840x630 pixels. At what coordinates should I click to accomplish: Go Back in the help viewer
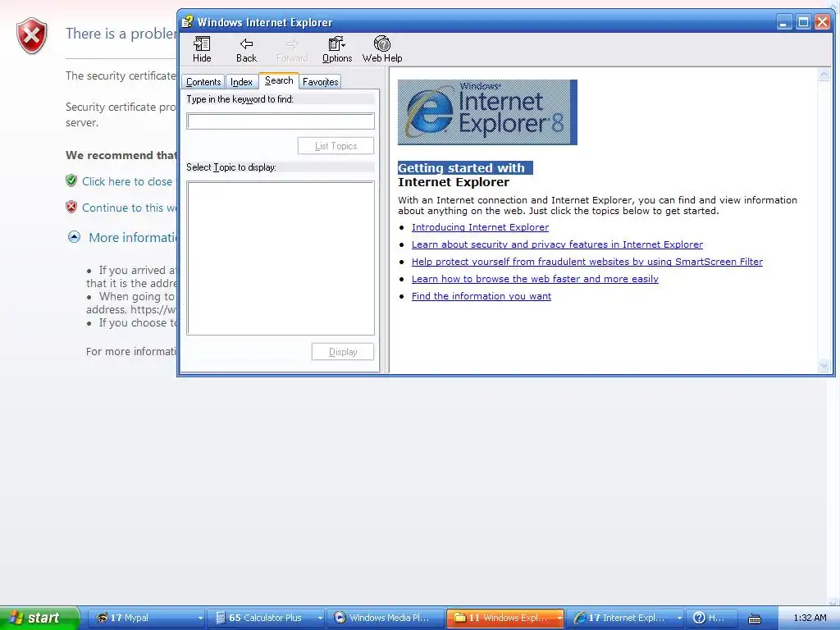point(246,49)
